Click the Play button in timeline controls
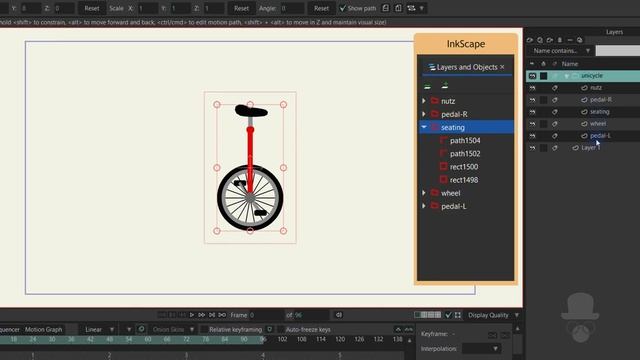 (191, 315)
